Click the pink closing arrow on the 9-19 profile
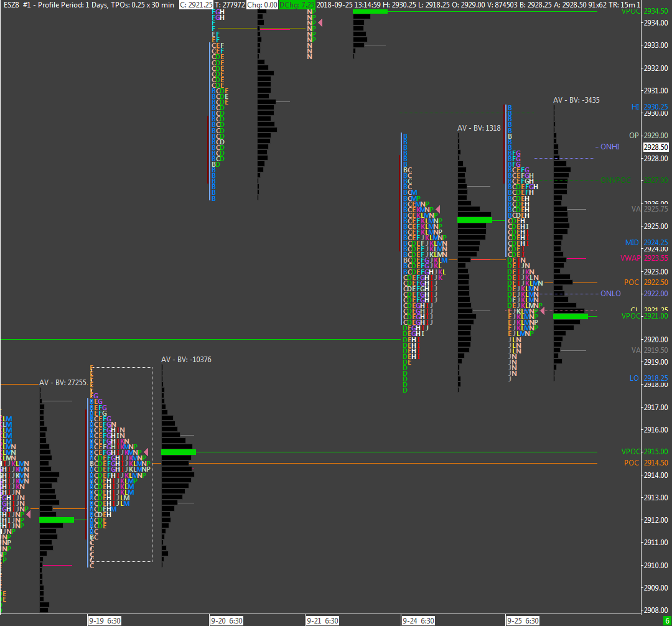Viewport: 672px width, 626px height. [x=146, y=452]
